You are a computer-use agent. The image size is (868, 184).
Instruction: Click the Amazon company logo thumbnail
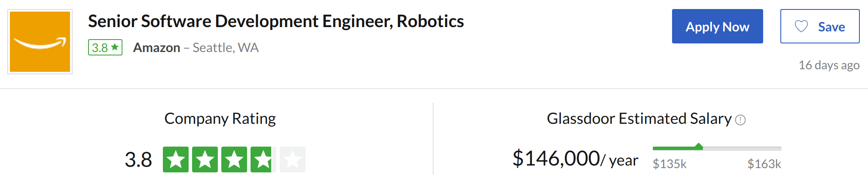(x=40, y=42)
